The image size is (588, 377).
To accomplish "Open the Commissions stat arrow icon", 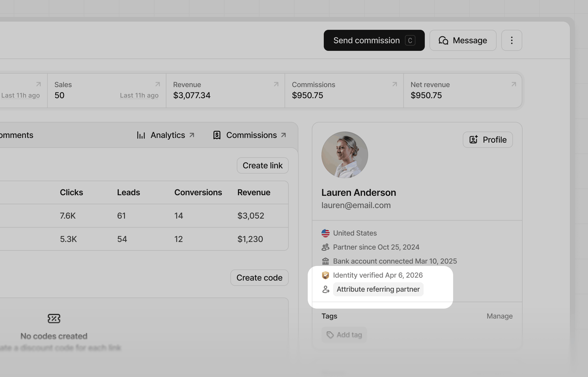I will point(395,84).
